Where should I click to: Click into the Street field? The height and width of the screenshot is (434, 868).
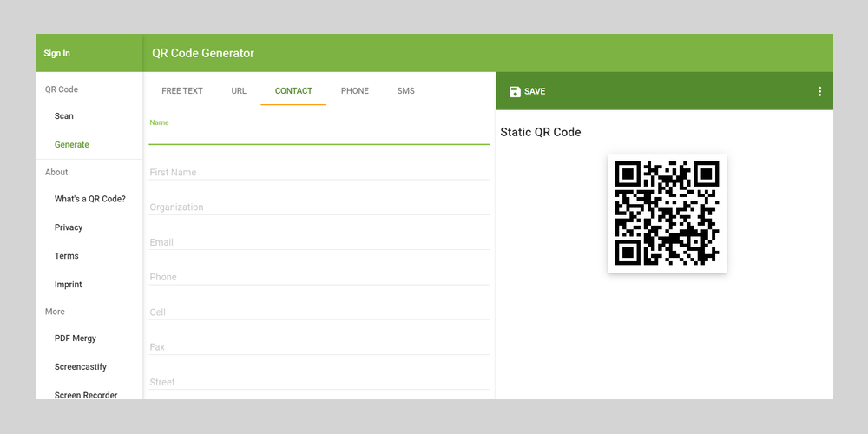[319, 382]
